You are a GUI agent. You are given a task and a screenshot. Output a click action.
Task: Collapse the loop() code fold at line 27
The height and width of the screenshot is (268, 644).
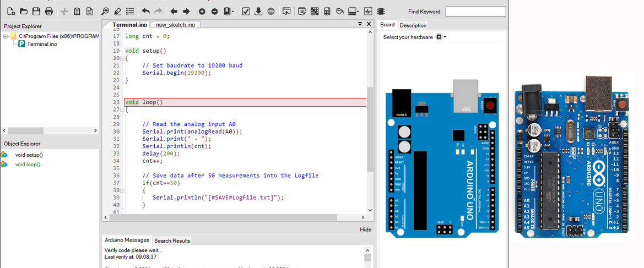point(122,110)
